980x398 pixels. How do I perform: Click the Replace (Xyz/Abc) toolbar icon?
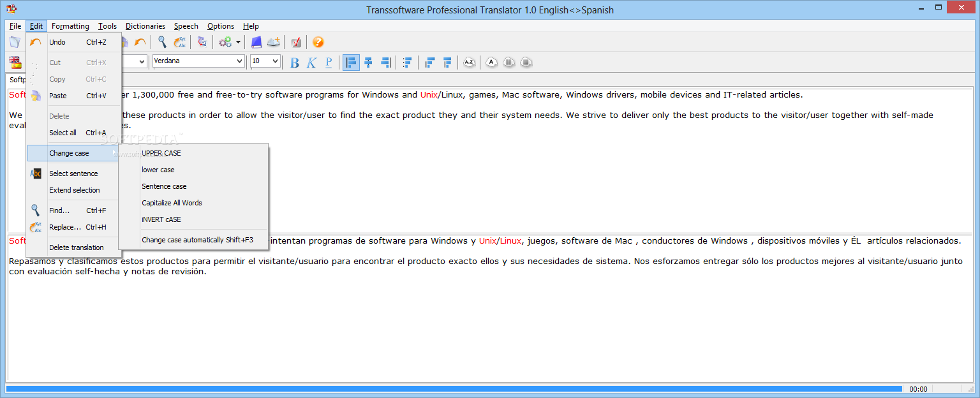tap(180, 42)
